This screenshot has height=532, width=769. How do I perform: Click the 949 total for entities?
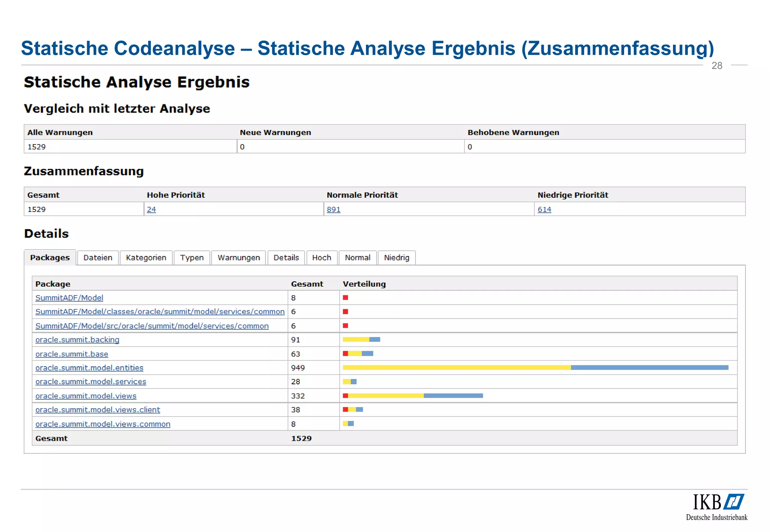298,368
